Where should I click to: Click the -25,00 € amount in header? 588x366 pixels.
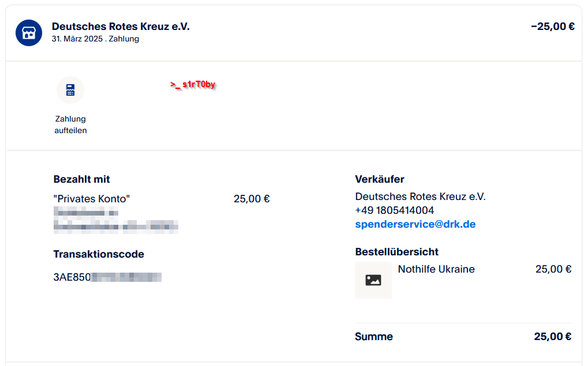(x=552, y=27)
